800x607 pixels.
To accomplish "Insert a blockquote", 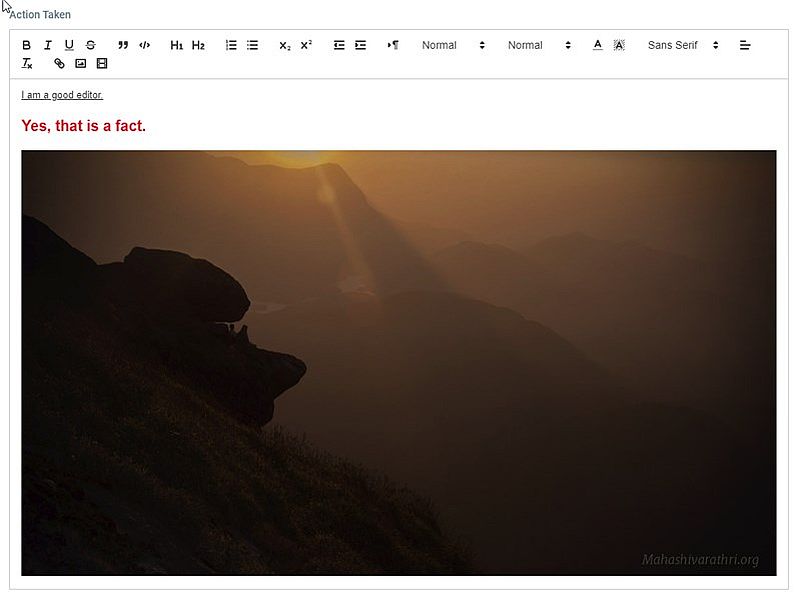I will (x=121, y=45).
